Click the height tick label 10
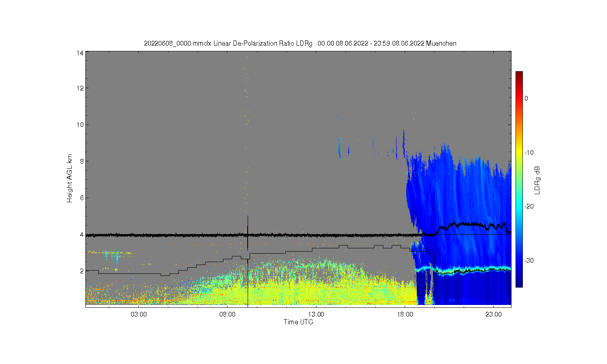 tap(81, 125)
